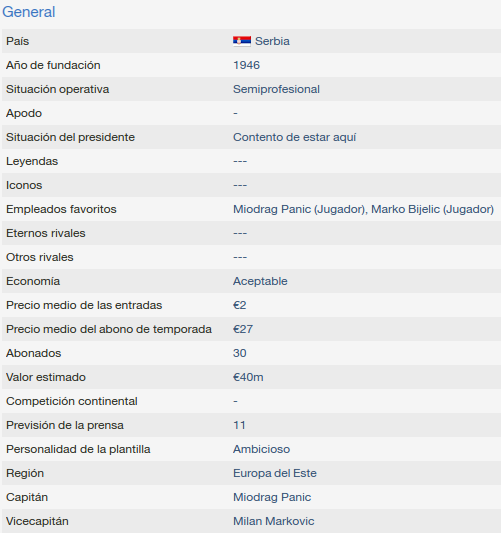Open the General section heading
501x533 pixels.
click(x=29, y=12)
